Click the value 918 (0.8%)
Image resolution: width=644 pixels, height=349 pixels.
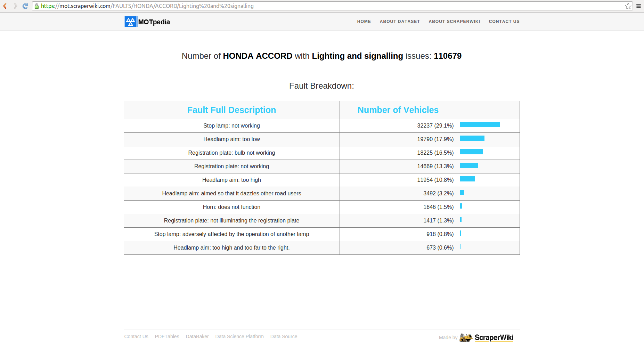tap(440, 234)
